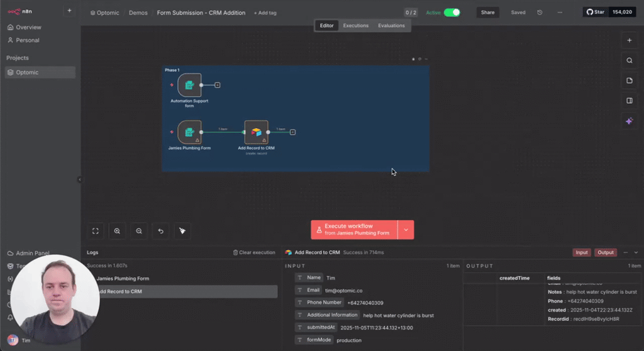Open the Personal workspace
Screen dimensions: 644x351
(24, 40)
